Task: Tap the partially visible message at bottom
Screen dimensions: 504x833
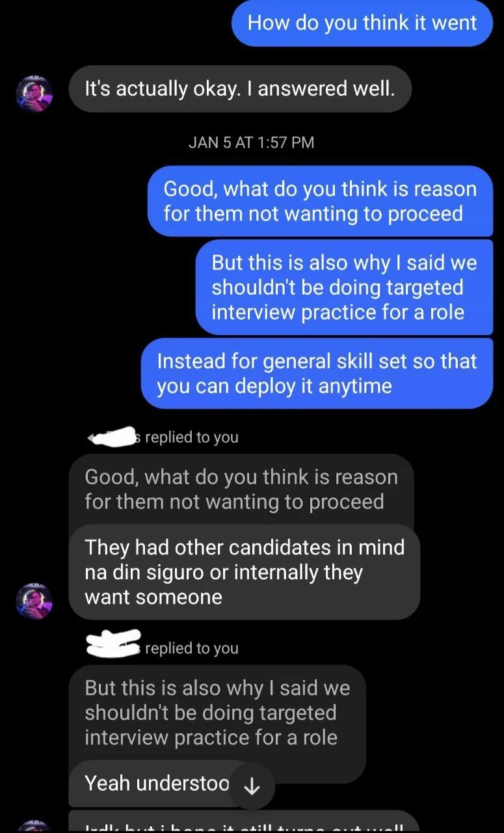Action: coord(243,823)
